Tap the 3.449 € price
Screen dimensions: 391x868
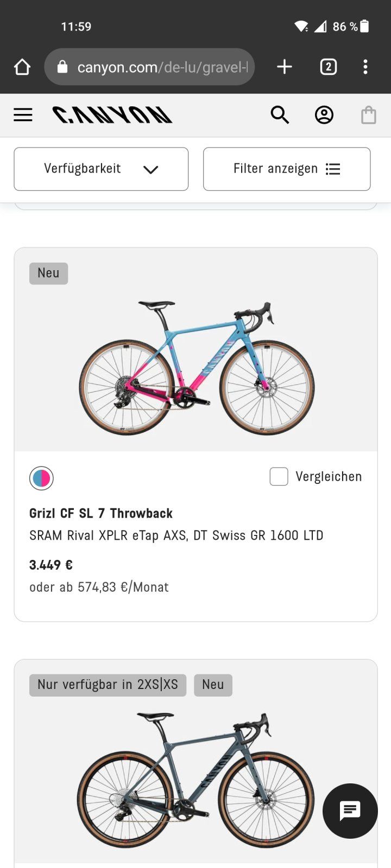pyautogui.click(x=51, y=565)
